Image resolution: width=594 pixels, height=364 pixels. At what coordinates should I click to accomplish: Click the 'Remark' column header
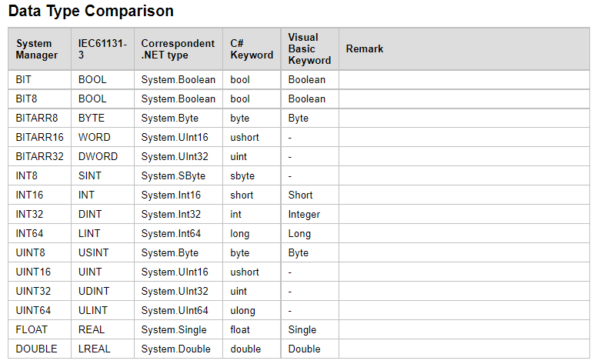click(464, 48)
